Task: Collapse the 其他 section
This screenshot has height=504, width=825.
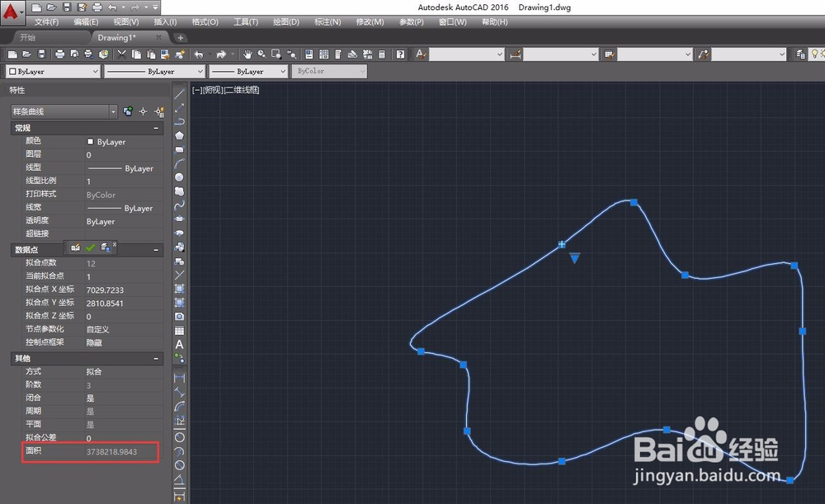Action: (156, 358)
